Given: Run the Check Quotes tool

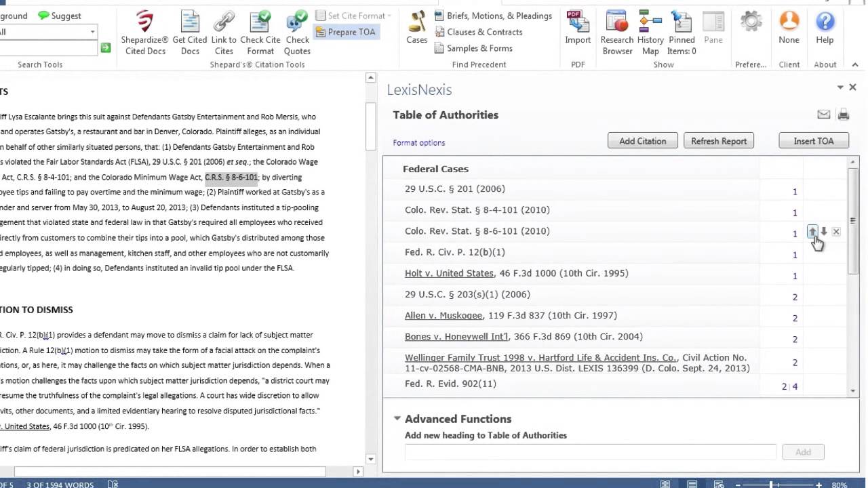Looking at the screenshot, I should [297, 33].
